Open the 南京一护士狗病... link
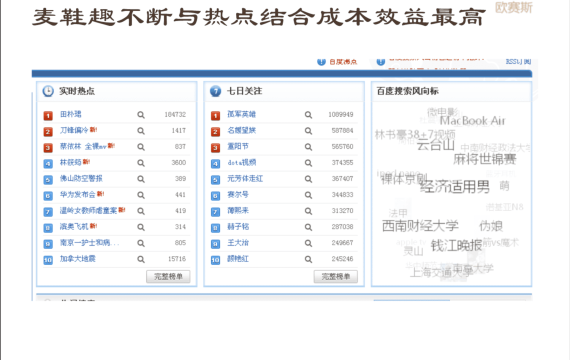The image size is (570, 360). pos(89,243)
